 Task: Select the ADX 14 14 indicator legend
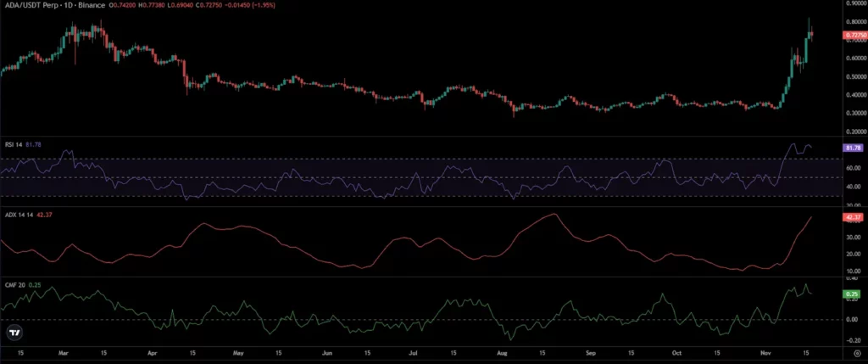(x=17, y=216)
